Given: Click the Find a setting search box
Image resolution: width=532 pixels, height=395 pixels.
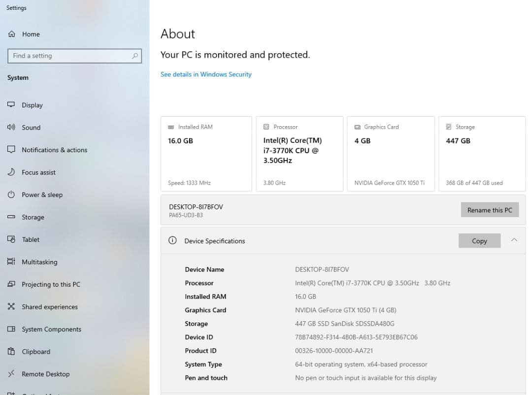Looking at the screenshot, I should point(69,56).
